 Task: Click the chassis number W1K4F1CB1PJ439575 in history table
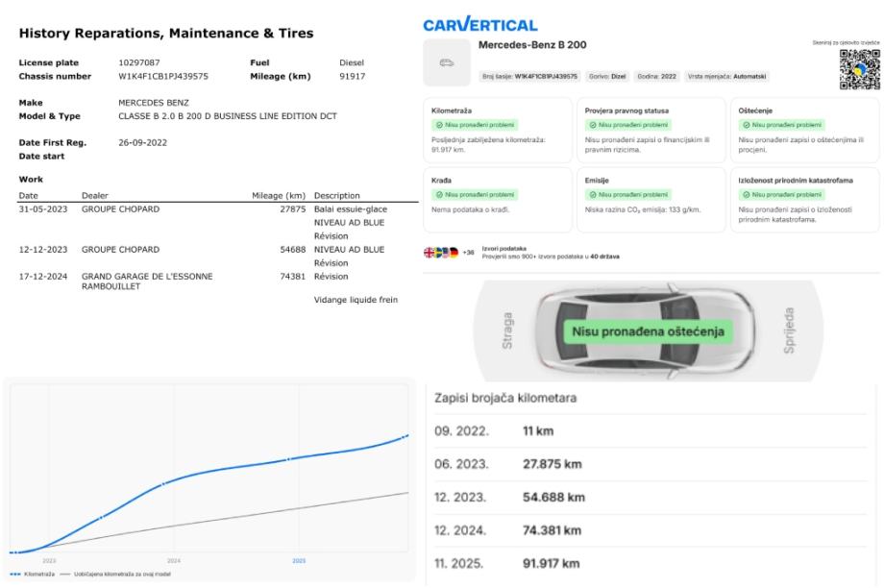tap(163, 77)
